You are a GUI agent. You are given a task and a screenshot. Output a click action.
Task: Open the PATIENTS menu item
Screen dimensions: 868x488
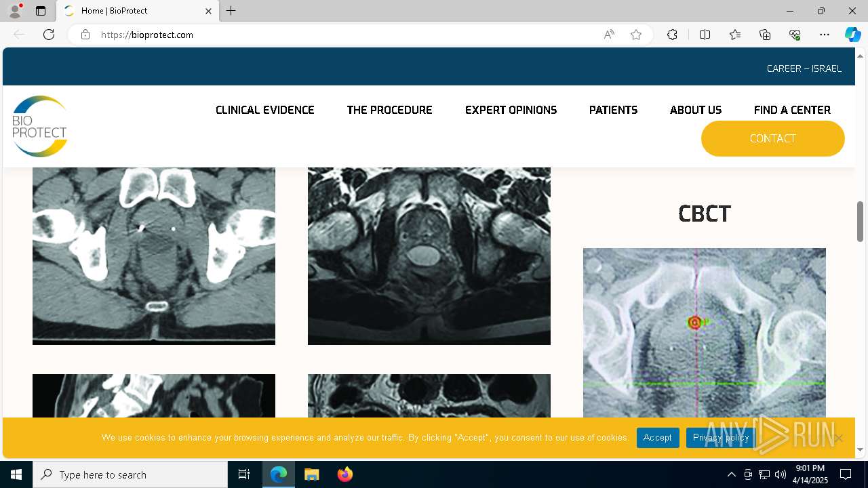[x=613, y=110]
